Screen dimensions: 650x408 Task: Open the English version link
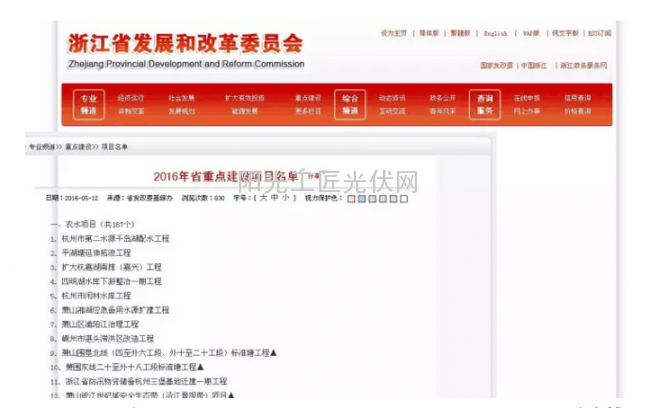496,33
